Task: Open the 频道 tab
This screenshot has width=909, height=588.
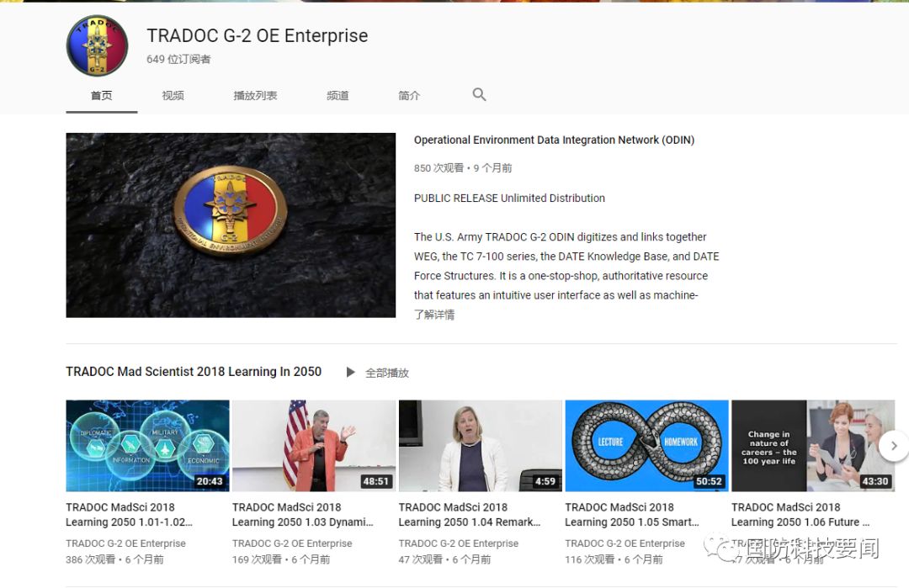Action: (338, 96)
